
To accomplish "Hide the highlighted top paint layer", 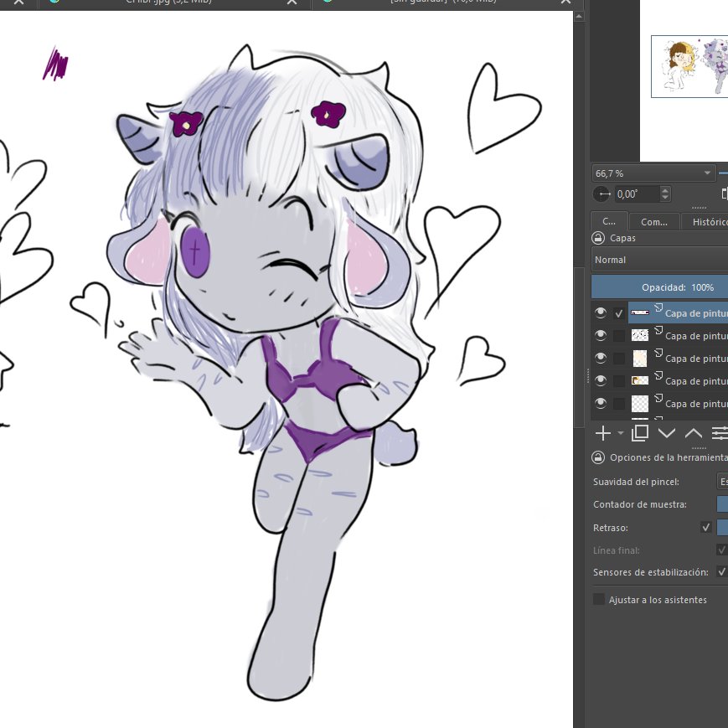I will [601, 312].
